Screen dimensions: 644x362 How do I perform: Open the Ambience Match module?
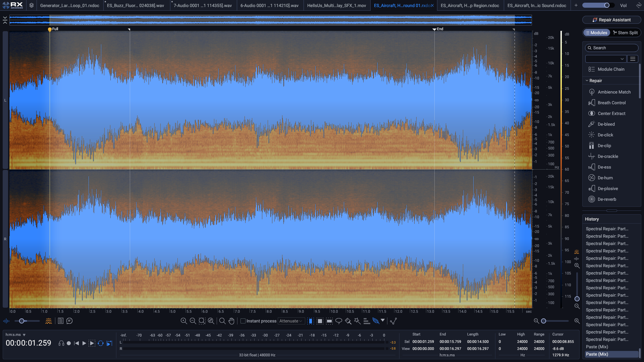[611, 92]
